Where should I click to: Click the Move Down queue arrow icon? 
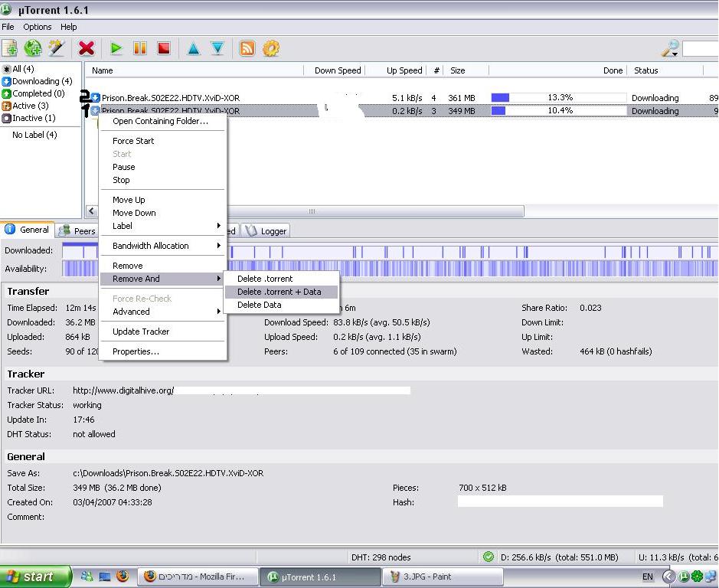pos(217,48)
